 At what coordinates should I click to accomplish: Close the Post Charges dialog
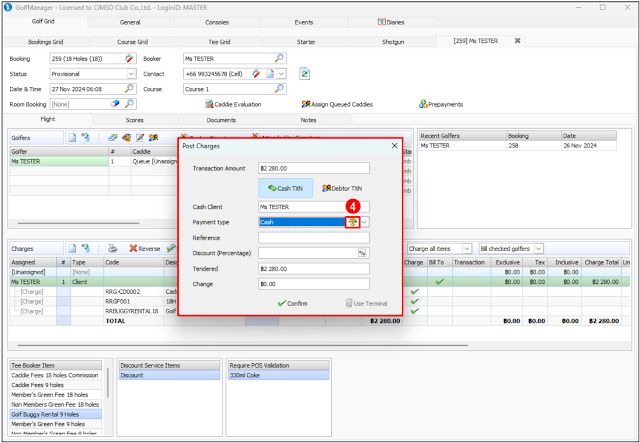pyautogui.click(x=394, y=146)
